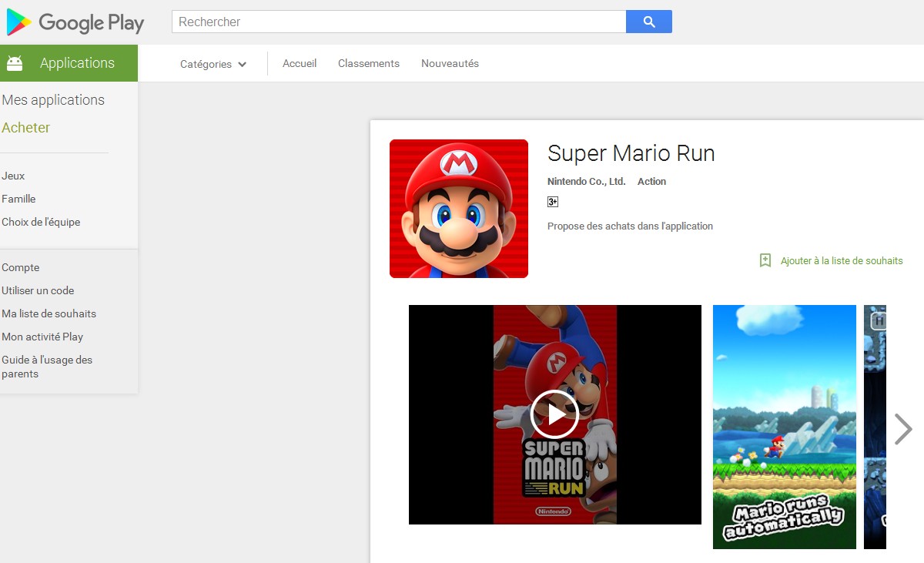Advance the screenshot carousel with the right chevron
The height and width of the screenshot is (563, 924).
pos(902,428)
